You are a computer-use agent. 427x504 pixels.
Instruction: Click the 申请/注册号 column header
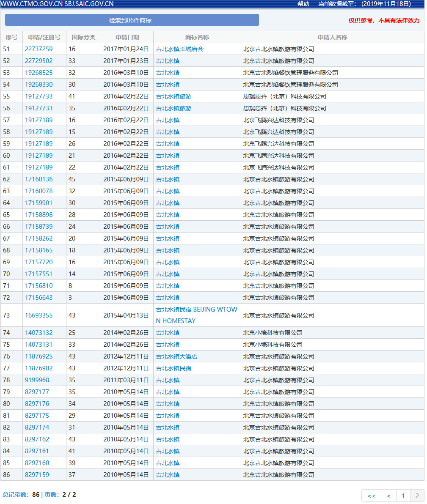[44, 37]
